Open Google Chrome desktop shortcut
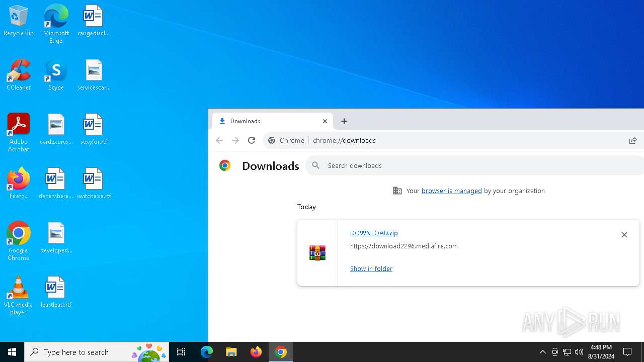This screenshot has width=644, height=362. point(19,241)
